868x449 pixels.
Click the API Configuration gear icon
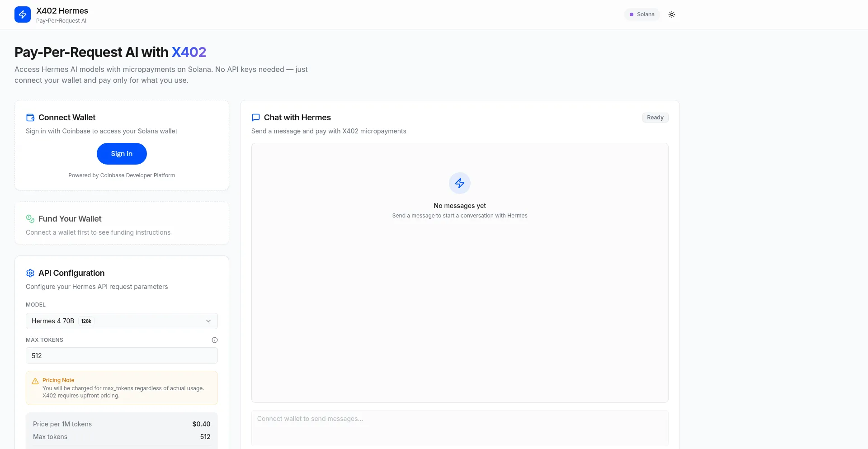pyautogui.click(x=30, y=273)
